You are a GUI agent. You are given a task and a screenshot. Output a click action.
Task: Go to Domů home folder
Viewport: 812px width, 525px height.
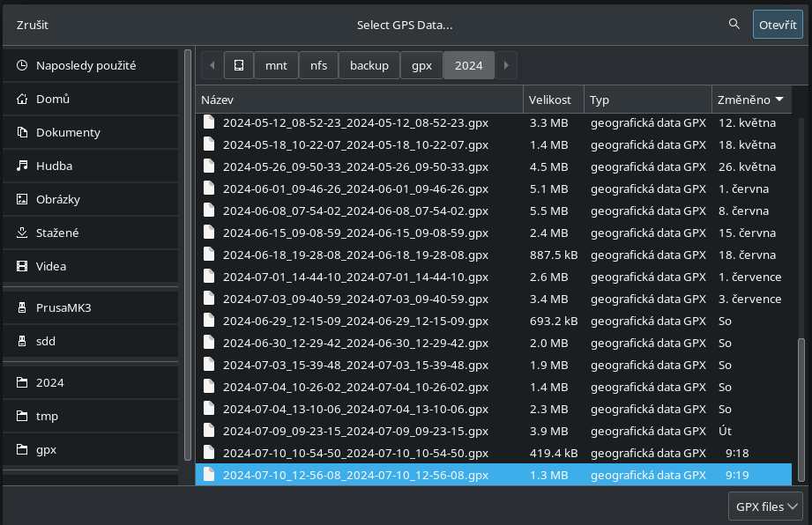53,99
